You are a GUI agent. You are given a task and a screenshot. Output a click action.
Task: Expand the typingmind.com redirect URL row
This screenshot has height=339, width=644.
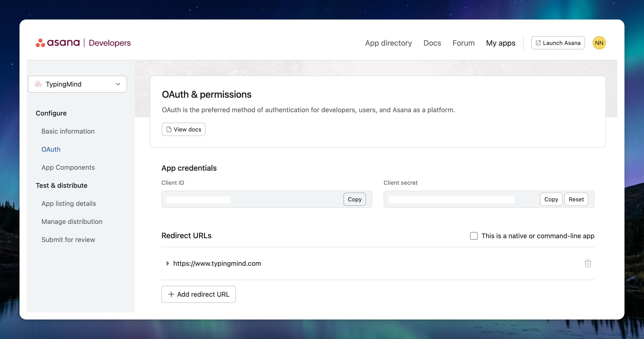point(168,263)
